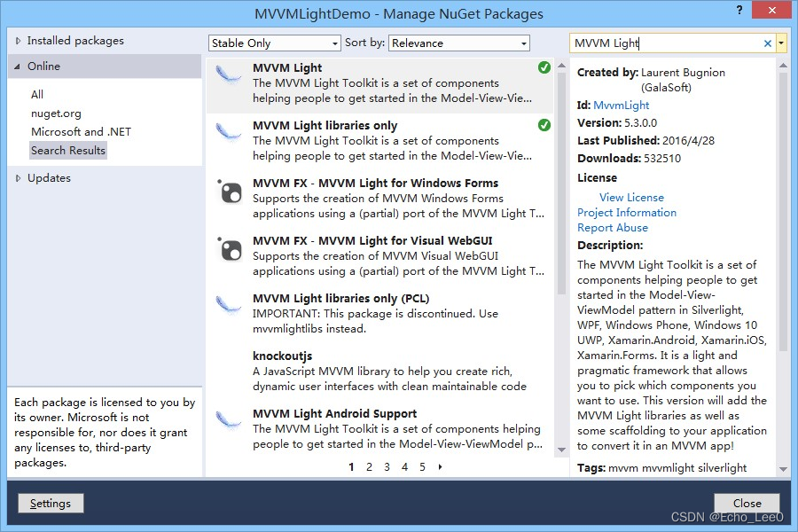Click the MVVM Light package feather icon

[x=228, y=75]
